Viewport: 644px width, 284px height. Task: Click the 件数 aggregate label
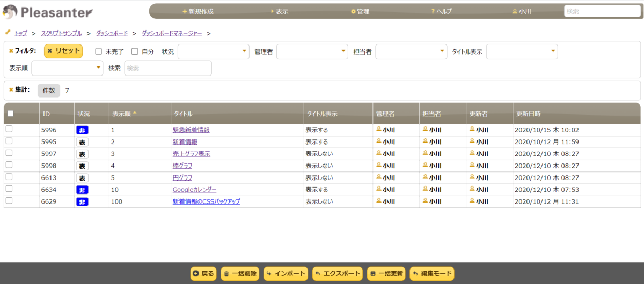49,91
